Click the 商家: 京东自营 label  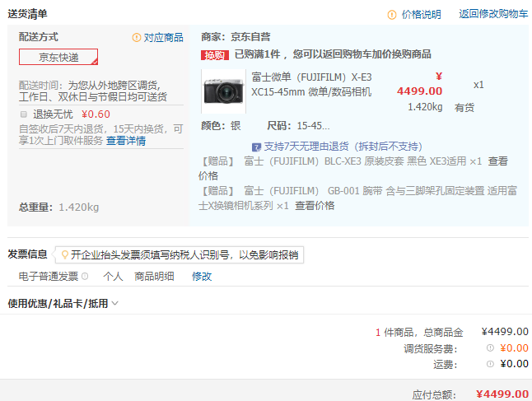coord(236,36)
